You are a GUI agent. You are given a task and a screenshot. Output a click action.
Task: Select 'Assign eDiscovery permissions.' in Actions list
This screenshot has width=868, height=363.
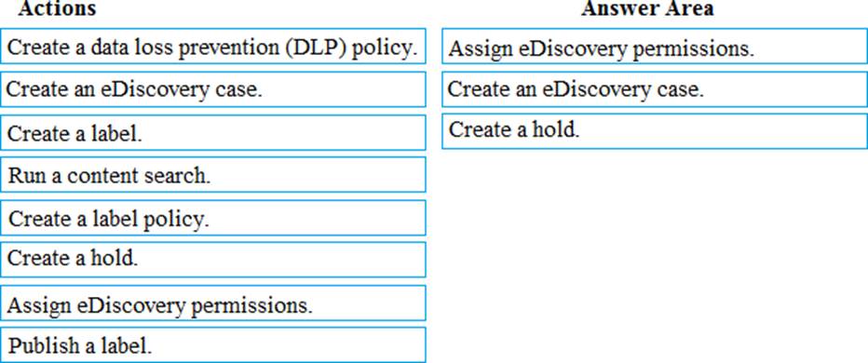[213, 302]
